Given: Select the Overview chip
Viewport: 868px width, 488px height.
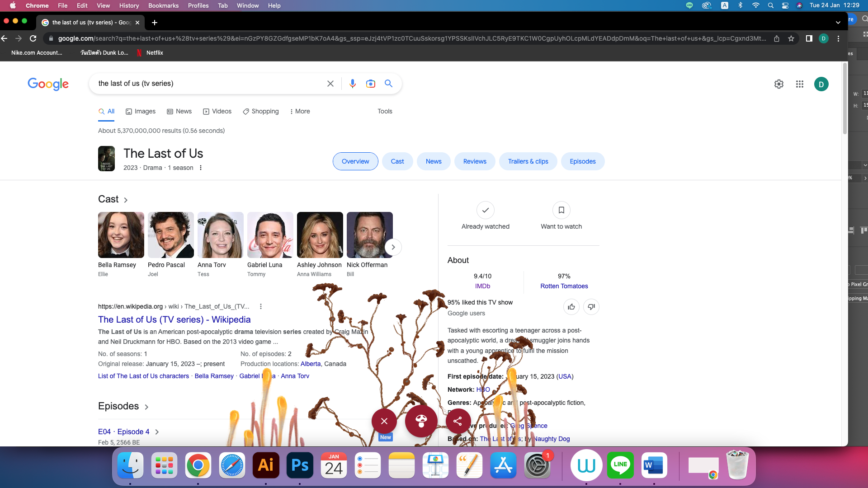Looking at the screenshot, I should pyautogui.click(x=355, y=161).
